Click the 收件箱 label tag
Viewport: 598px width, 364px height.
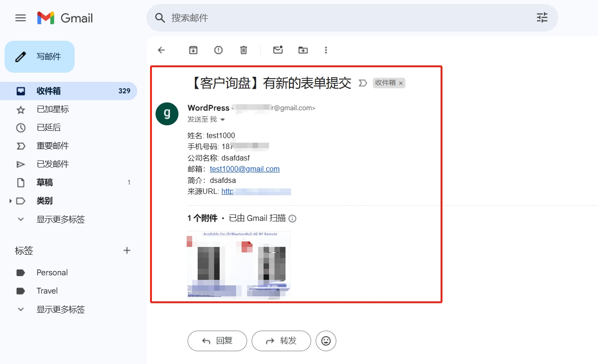(385, 83)
